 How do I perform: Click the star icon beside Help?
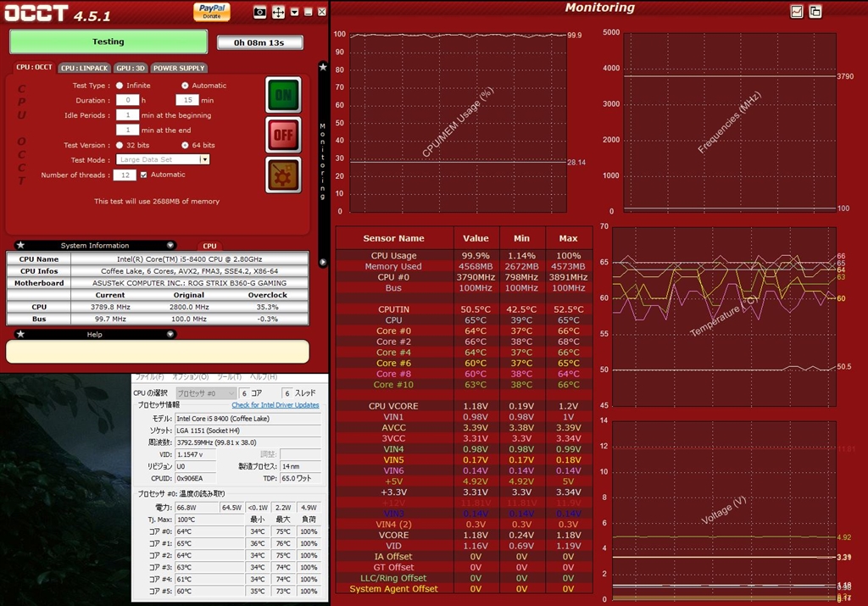click(20, 334)
